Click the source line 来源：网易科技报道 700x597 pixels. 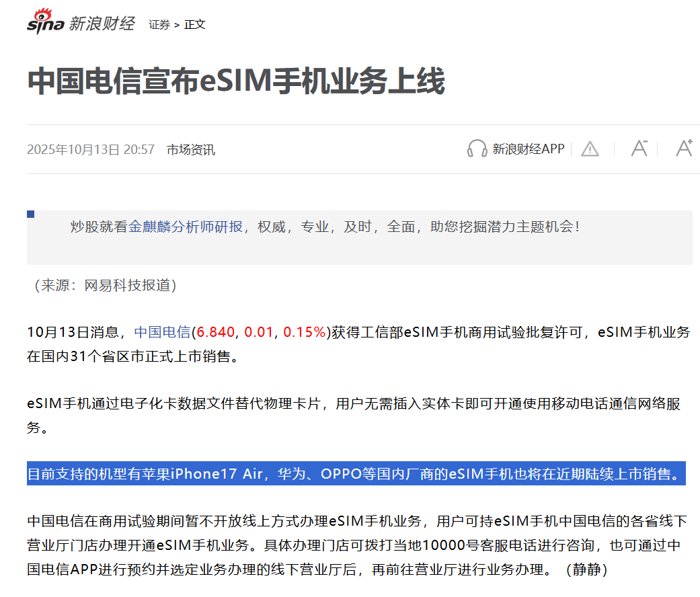(106, 286)
